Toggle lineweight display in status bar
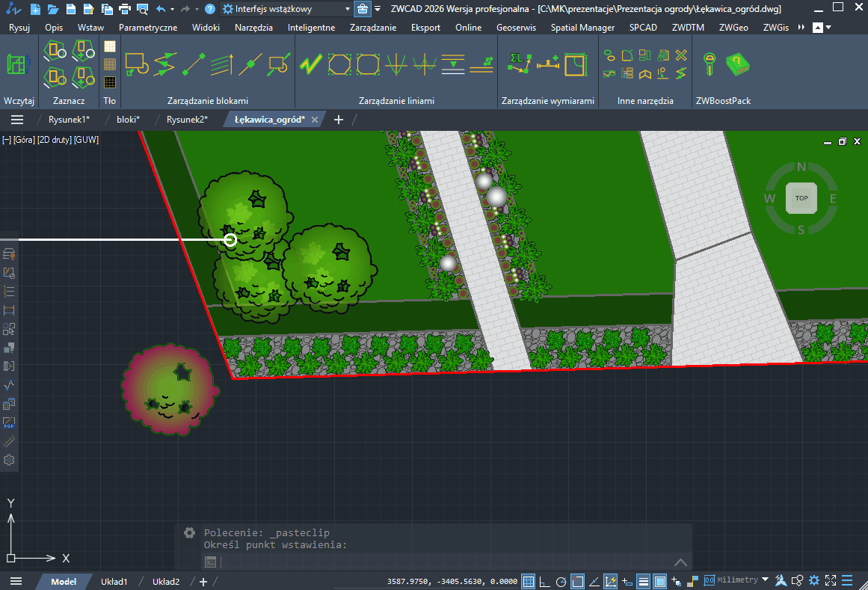The height and width of the screenshot is (590, 868). 643,581
